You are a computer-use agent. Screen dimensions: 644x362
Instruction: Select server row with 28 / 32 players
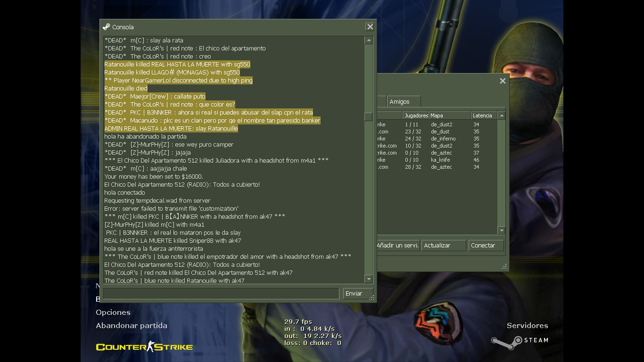point(437,167)
